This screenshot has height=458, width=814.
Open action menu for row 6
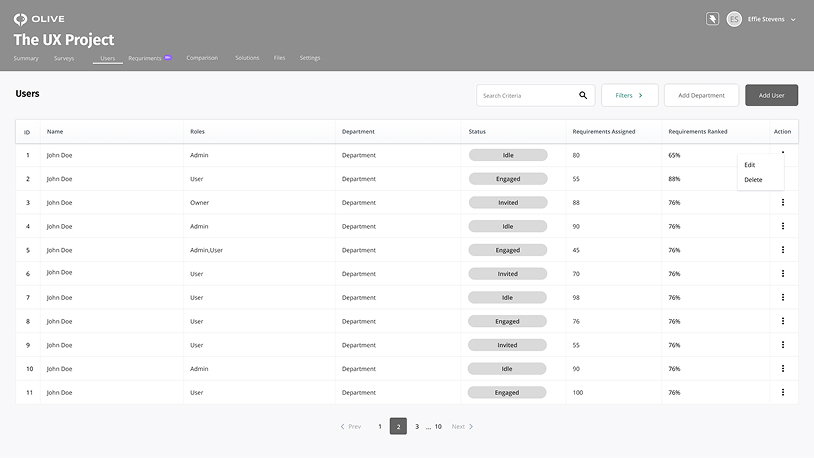tap(783, 273)
